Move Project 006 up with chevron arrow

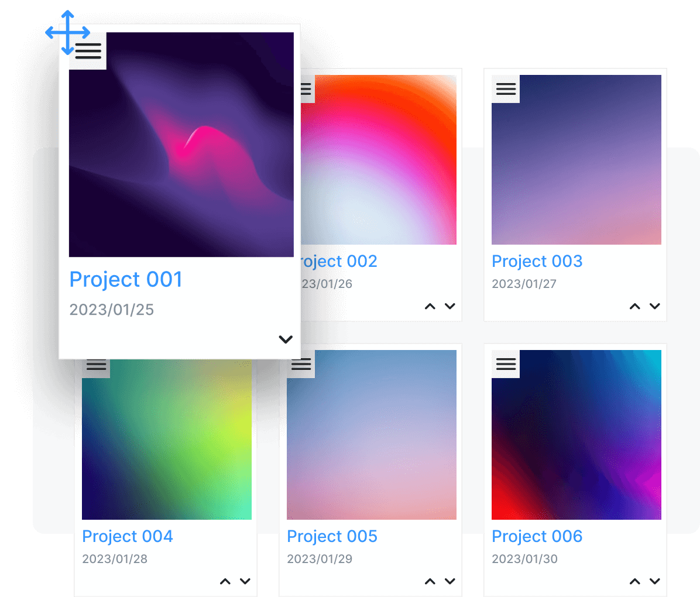click(x=635, y=581)
